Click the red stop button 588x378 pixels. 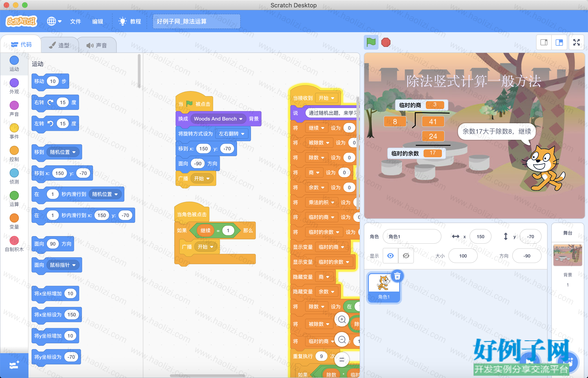[386, 42]
